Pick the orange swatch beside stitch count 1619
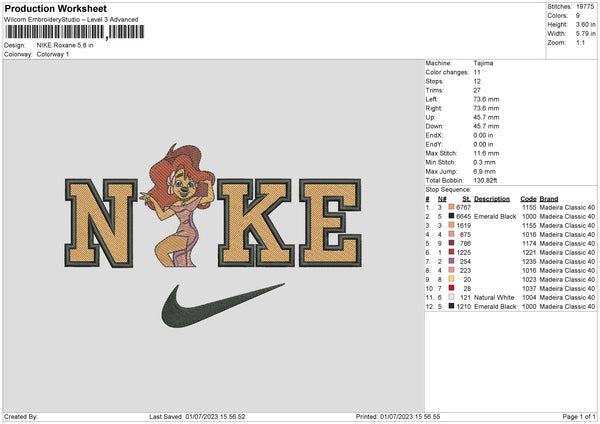Screen dimensions: 600x424 pyautogui.click(x=452, y=225)
